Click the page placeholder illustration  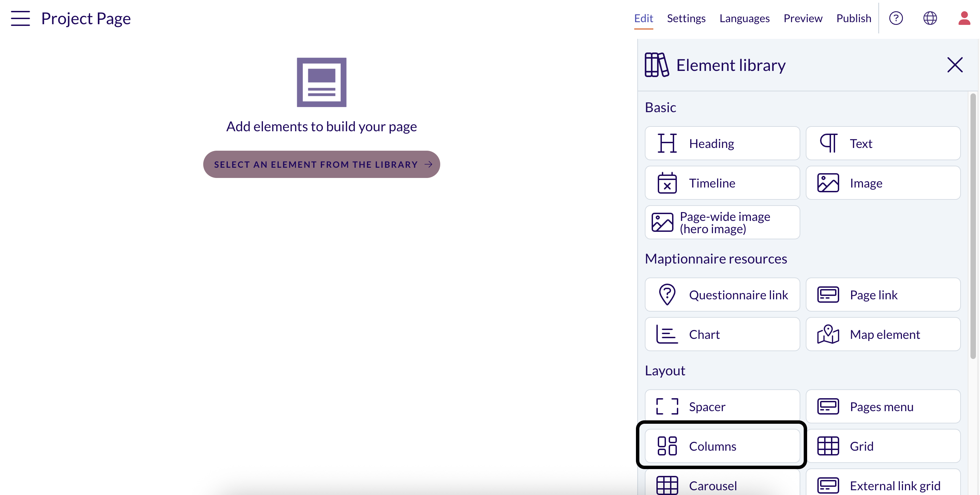322,82
